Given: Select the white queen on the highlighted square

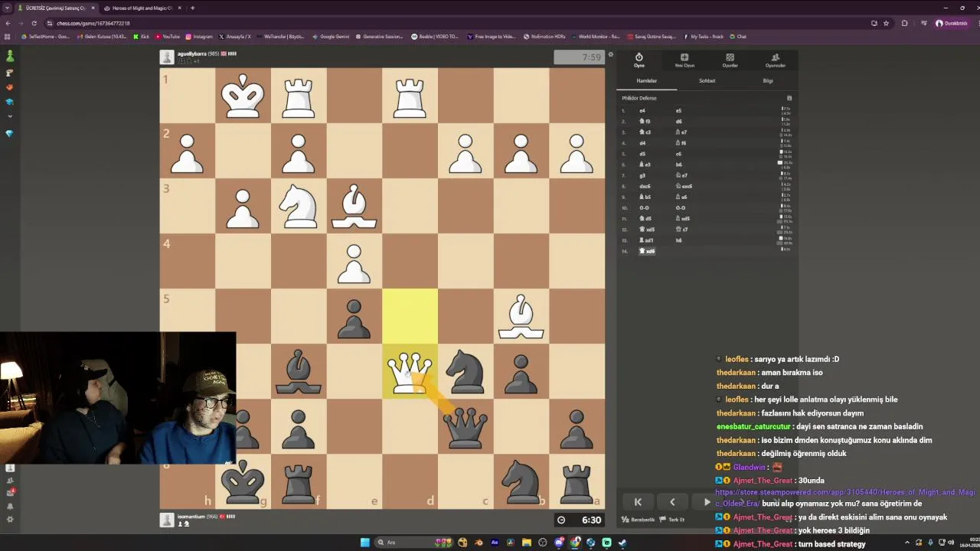Looking at the screenshot, I should (410, 371).
